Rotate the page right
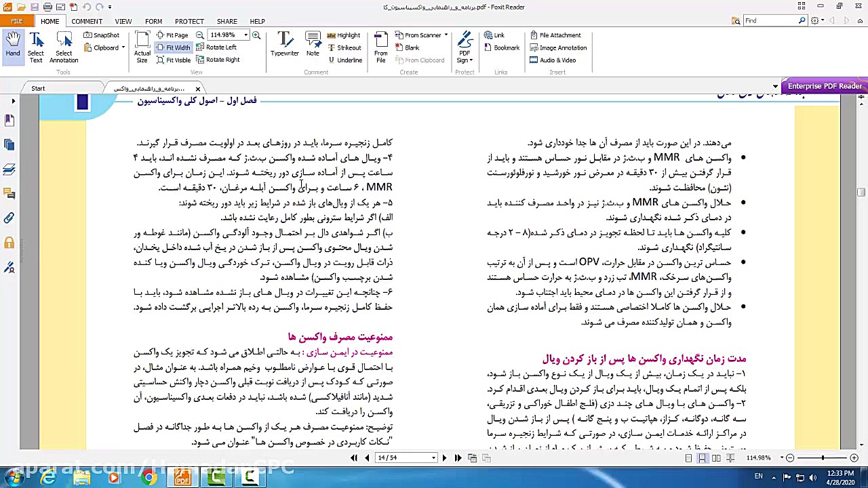The image size is (868, 488). (218, 60)
